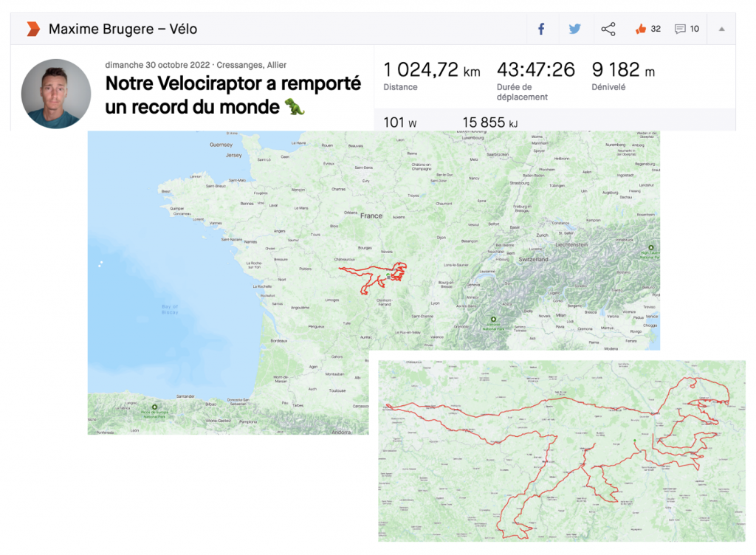Share activity on Twitter

tap(574, 29)
